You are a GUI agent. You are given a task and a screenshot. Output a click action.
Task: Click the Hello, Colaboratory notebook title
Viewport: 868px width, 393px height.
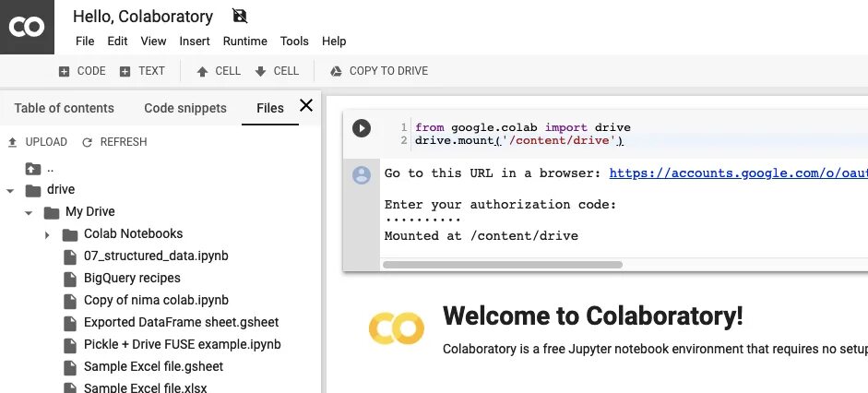coord(143,17)
